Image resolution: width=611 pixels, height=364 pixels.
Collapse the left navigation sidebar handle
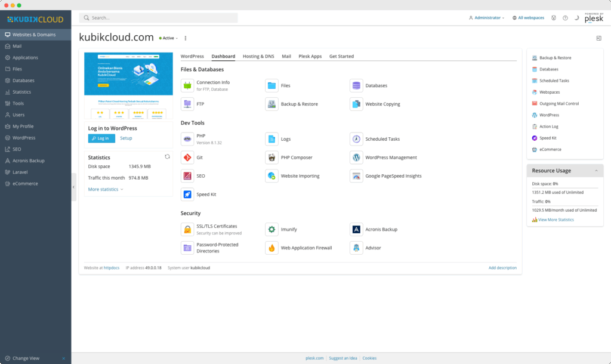73,187
